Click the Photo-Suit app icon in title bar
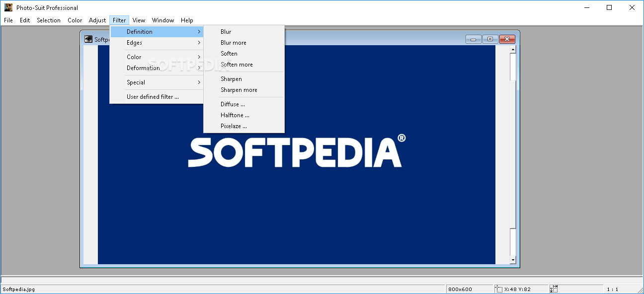The image size is (644, 294). click(x=8, y=7)
